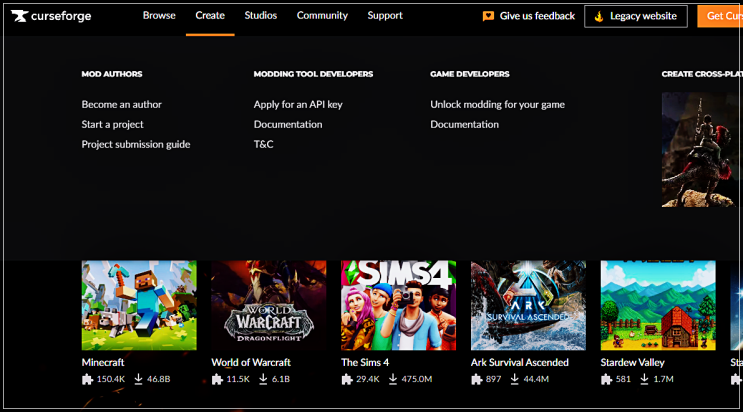
Task: Click the flame icon in Legacy website button
Action: 599,17
